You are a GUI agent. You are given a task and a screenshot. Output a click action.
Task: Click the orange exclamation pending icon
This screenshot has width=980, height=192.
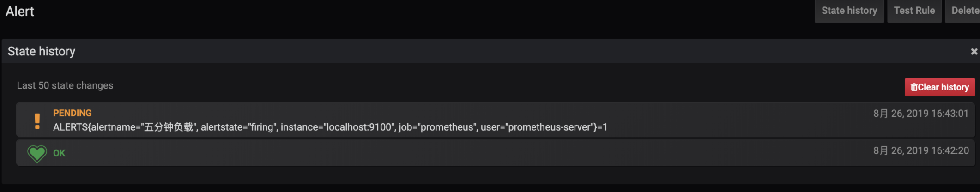tap(37, 120)
